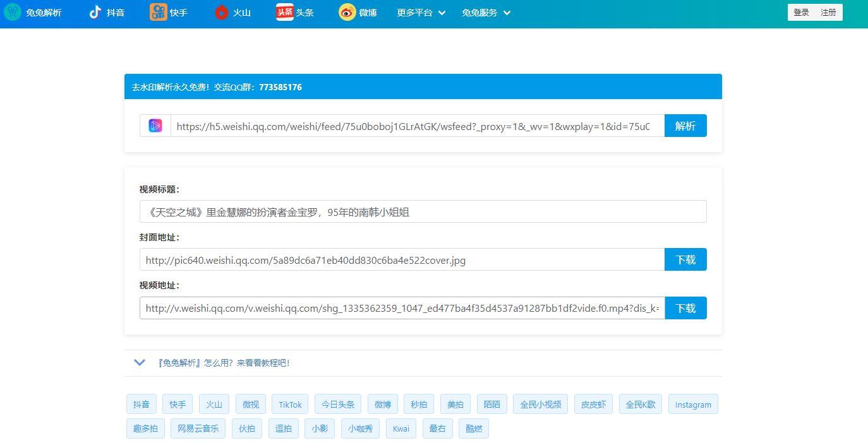
Task: Open the 头条 nav text link
Action: [305, 13]
